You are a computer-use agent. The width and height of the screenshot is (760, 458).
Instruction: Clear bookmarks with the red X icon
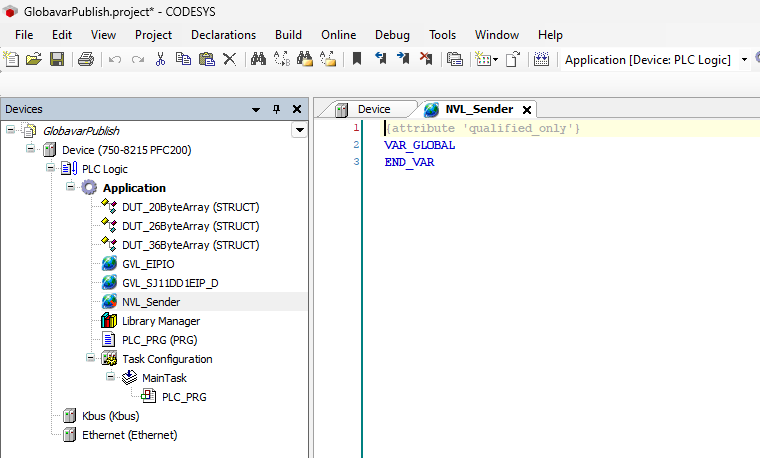(x=427, y=59)
